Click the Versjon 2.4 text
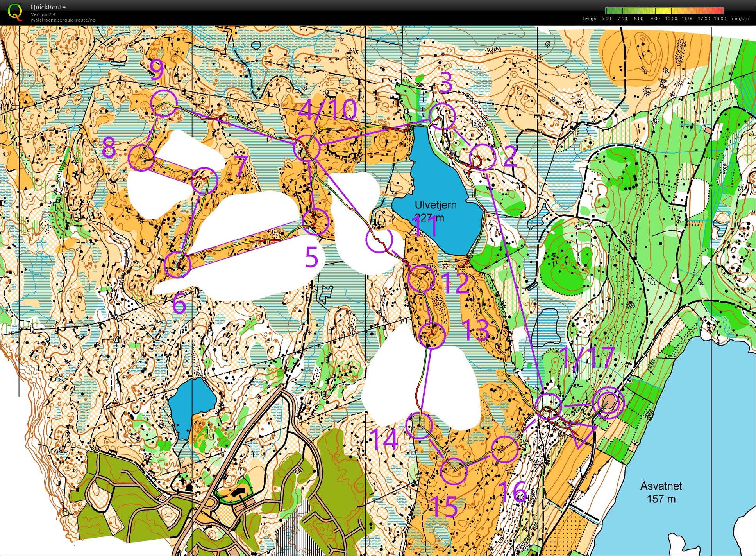 pyautogui.click(x=42, y=14)
